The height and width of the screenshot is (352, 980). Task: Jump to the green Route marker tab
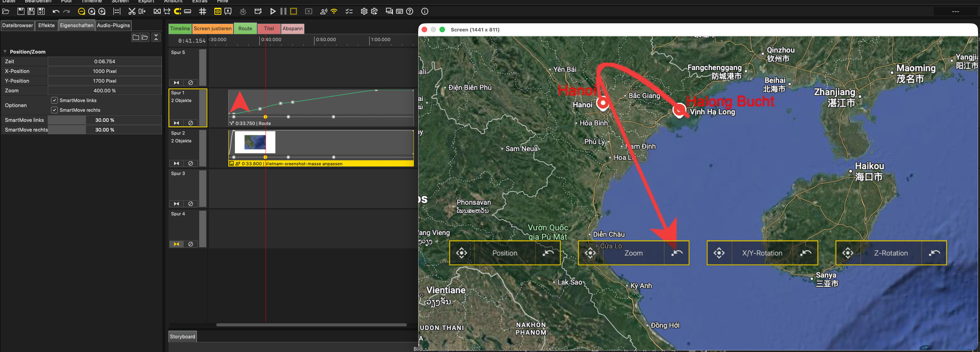[245, 29]
